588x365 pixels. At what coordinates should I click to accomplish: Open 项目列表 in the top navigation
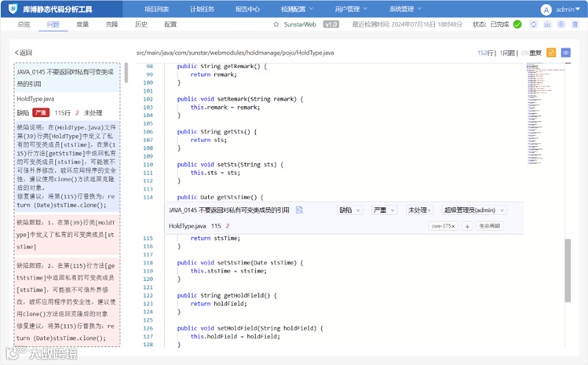pyautogui.click(x=156, y=9)
